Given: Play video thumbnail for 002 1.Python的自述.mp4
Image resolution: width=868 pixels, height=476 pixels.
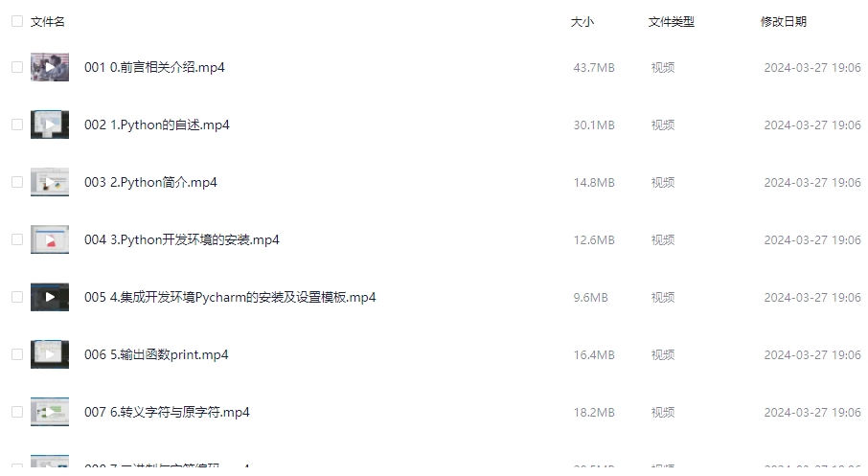Looking at the screenshot, I should (x=50, y=125).
